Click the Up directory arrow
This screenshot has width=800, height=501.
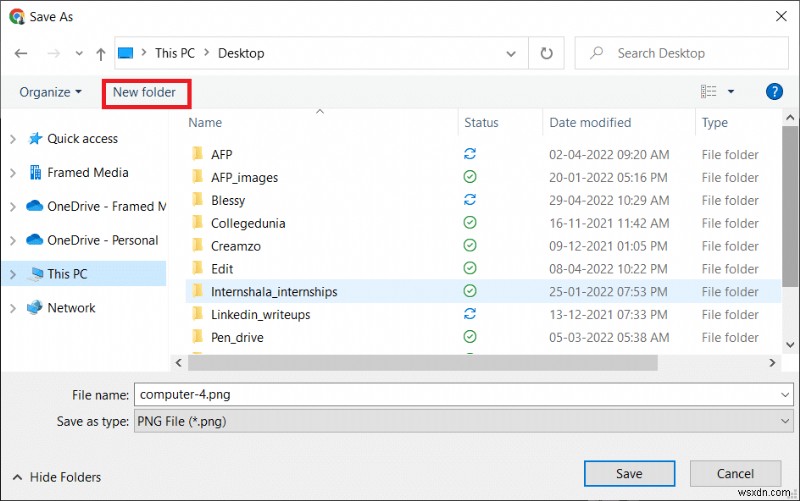(x=100, y=53)
